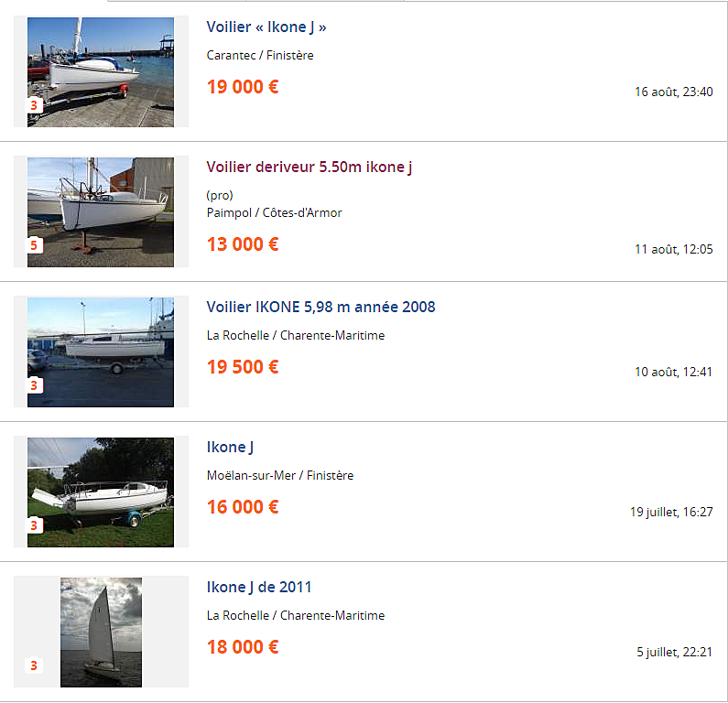728x703 pixels.
Task: Click the sailing boat under clouds thumbnail
Action: [102, 633]
